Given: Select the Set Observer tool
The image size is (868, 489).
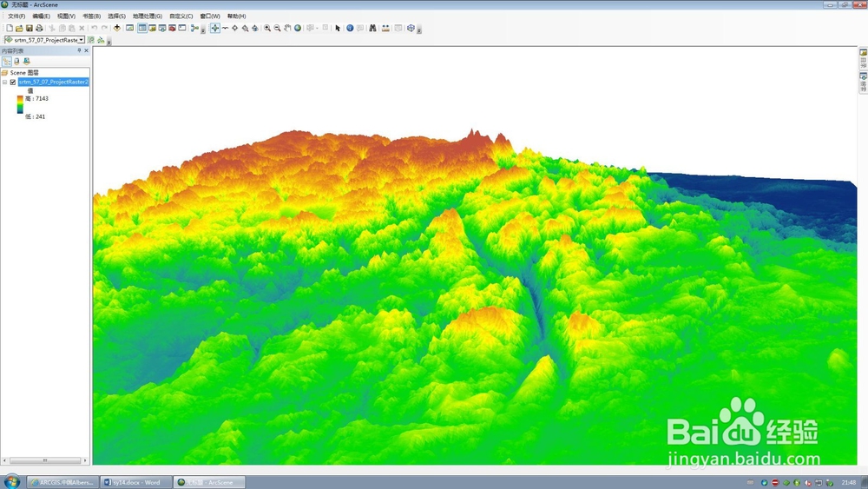Looking at the screenshot, I should coord(254,28).
